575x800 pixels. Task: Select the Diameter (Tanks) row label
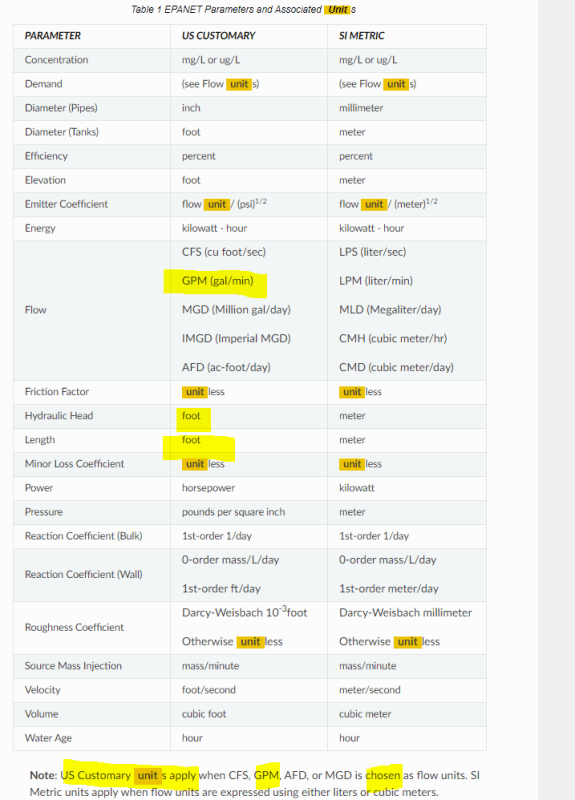click(x=61, y=132)
